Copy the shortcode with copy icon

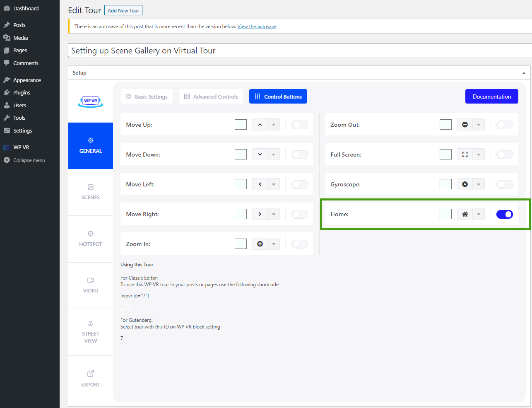126,309
